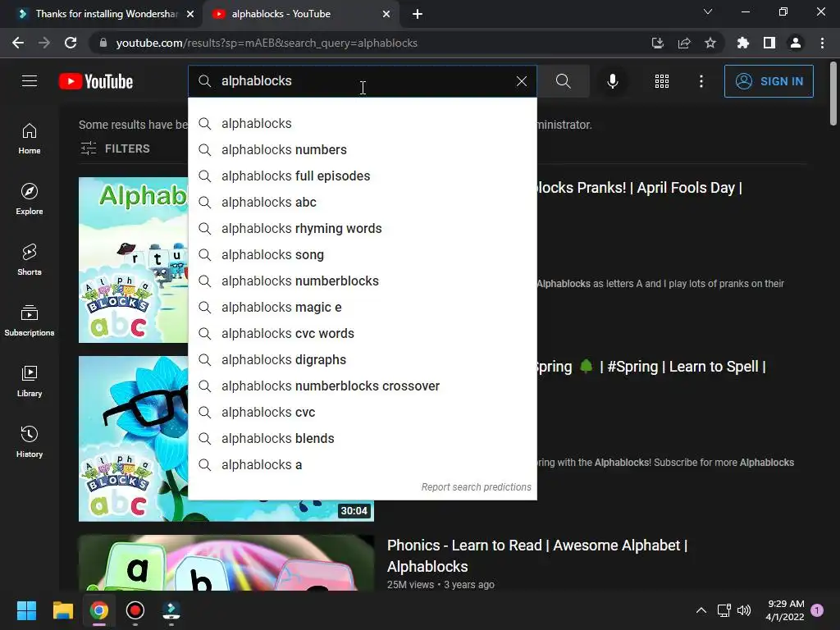Click the SIGN IN button
The width and height of the screenshot is (840, 630).
point(768,81)
